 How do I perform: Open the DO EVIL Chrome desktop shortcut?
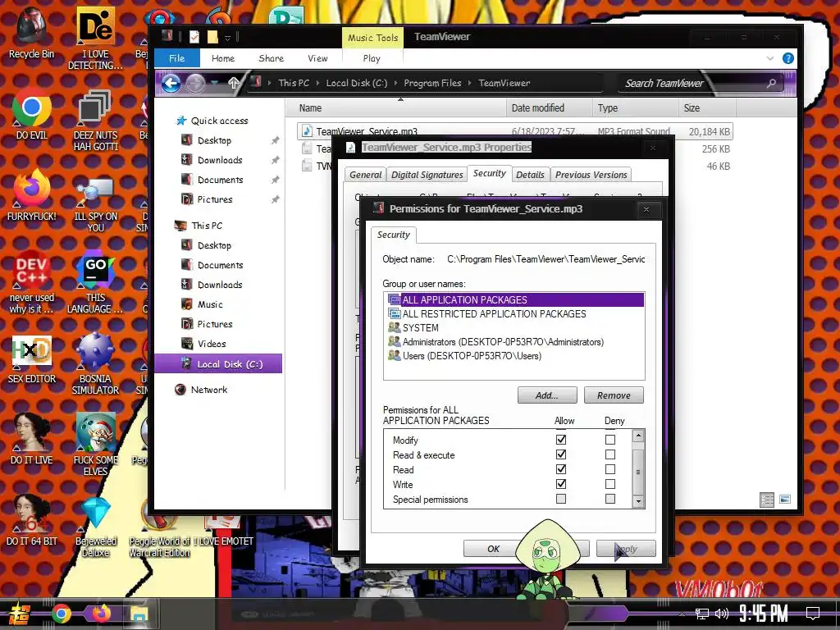point(32,114)
